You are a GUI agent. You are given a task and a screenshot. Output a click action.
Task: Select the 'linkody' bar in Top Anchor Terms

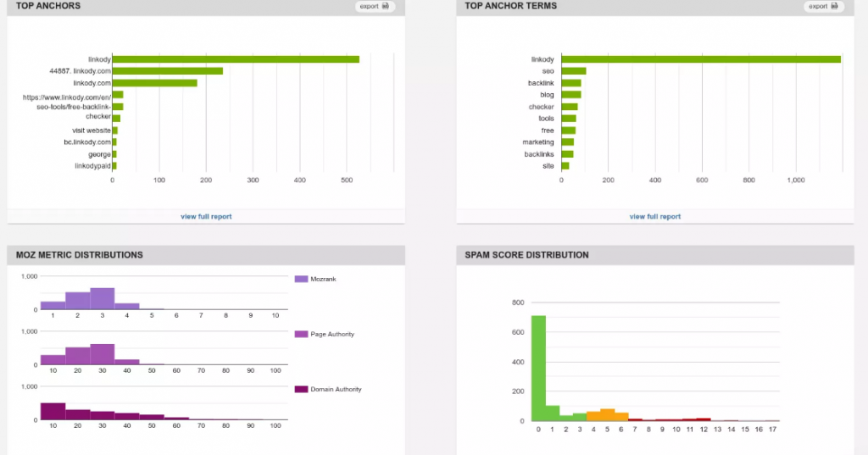[701, 59]
